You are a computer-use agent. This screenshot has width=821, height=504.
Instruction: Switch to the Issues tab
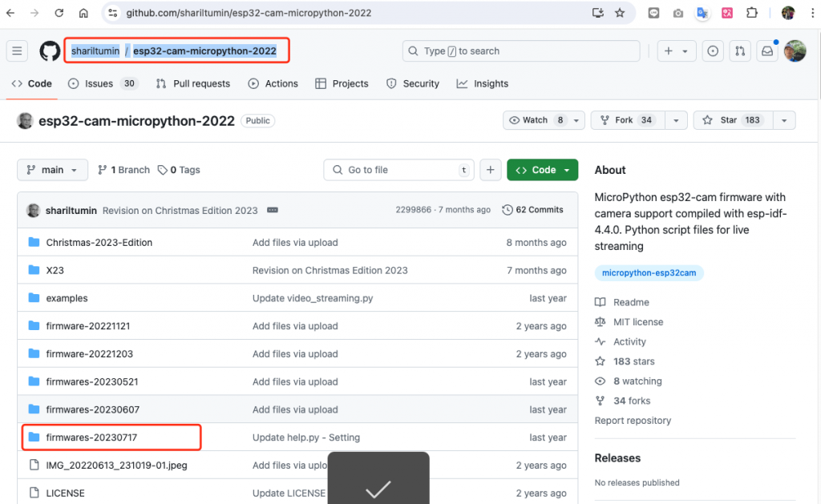click(x=103, y=83)
